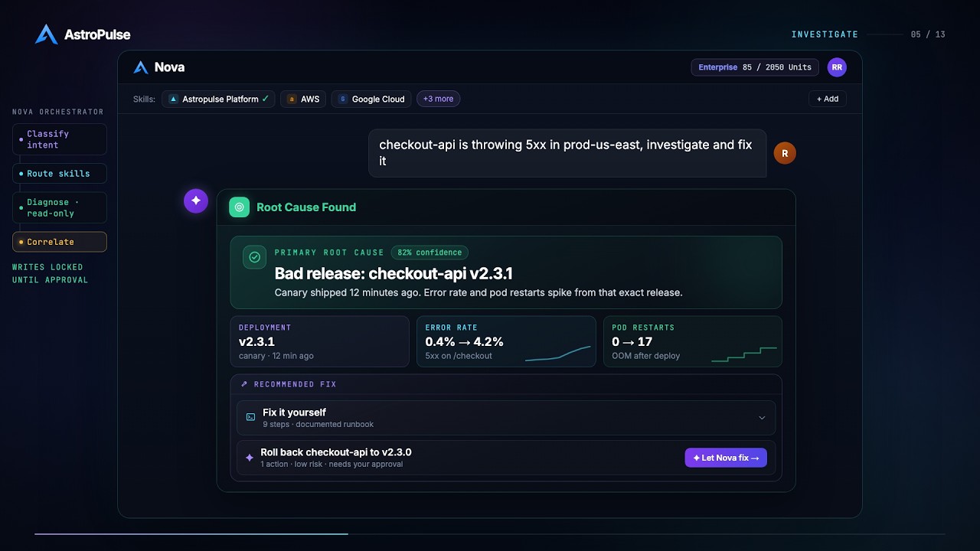Click the '5xx on /checkout' label
Screen dimensions: 980x551
[x=459, y=356]
